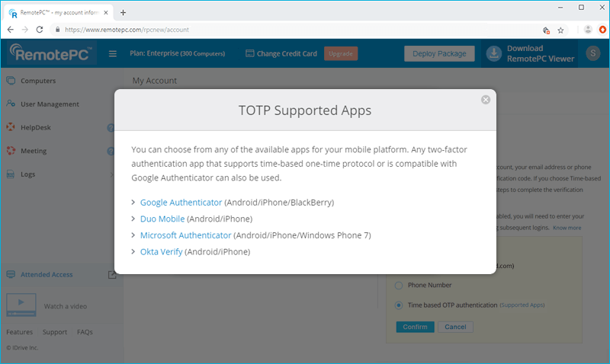The height and width of the screenshot is (364, 610).
Task: Close the TOTP Supported Apps dialog
Action: click(486, 100)
